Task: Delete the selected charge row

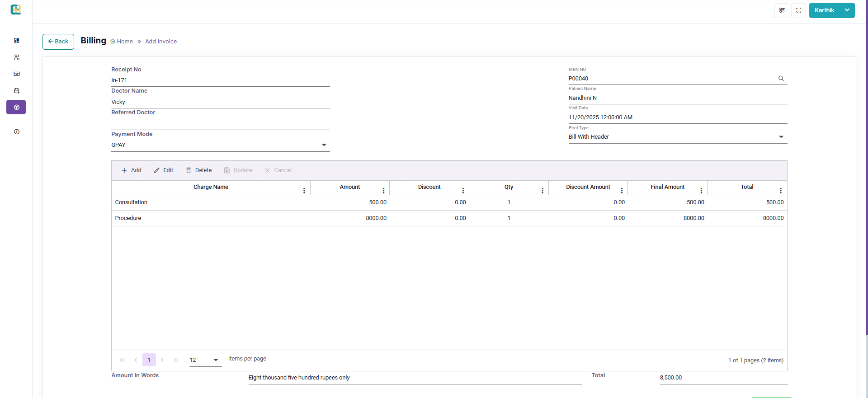Action: 199,170
